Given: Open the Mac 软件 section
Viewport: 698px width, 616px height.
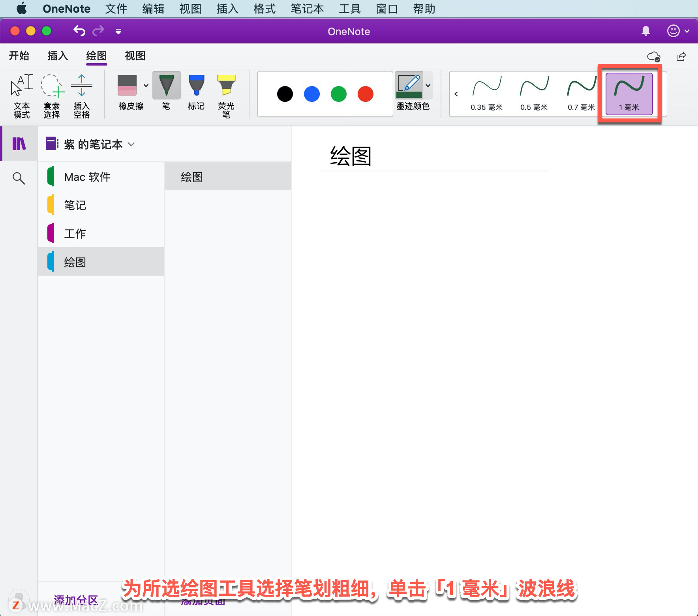Looking at the screenshot, I should [101, 177].
